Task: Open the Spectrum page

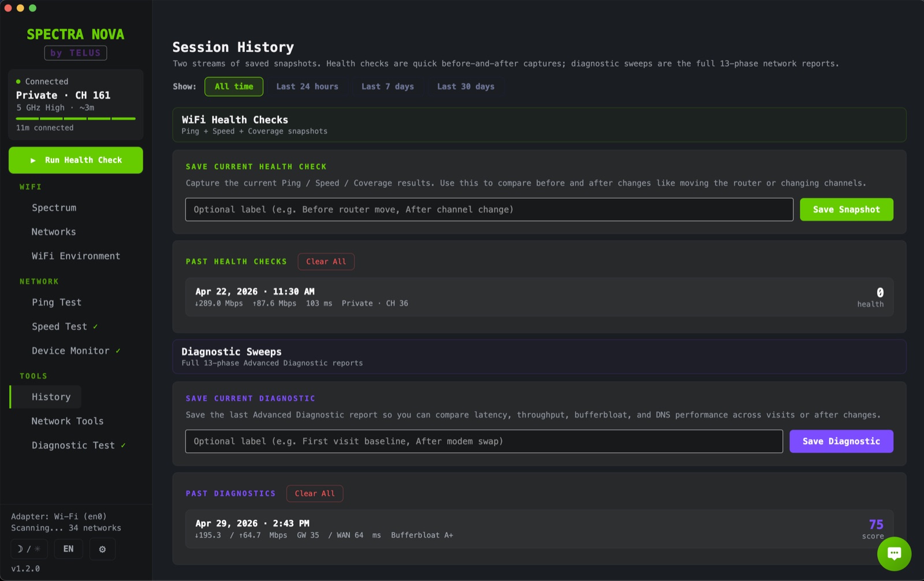Action: click(x=54, y=208)
